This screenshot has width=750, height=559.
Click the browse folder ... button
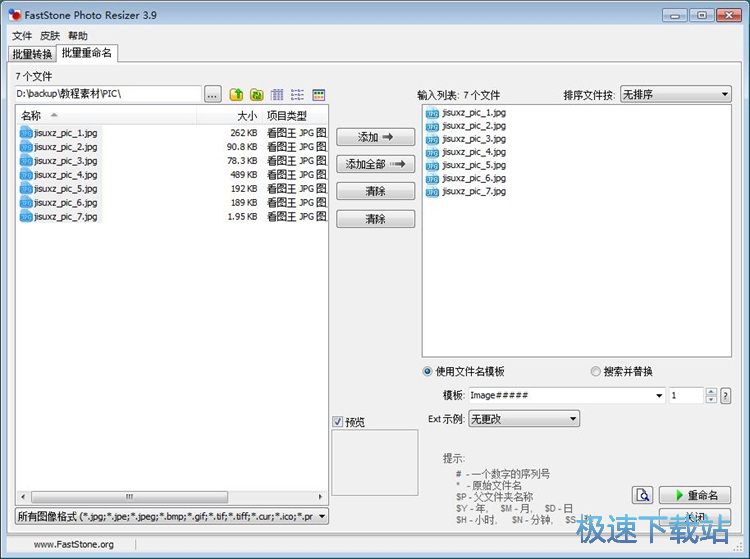pos(212,94)
